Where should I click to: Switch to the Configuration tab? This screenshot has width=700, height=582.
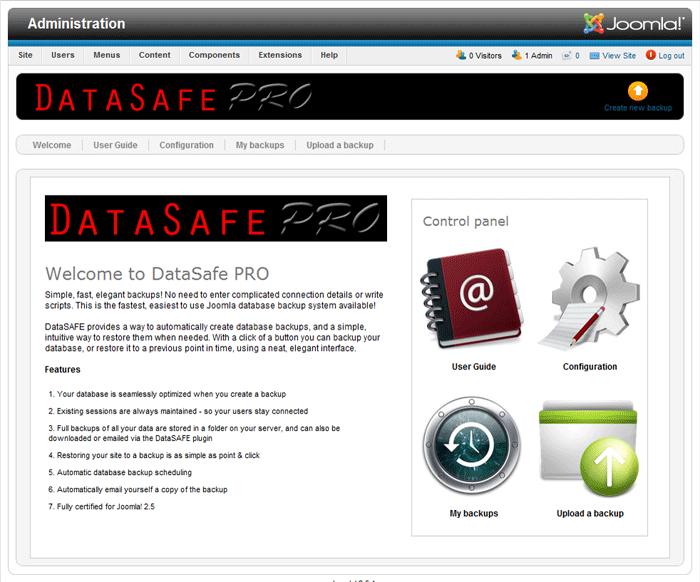click(x=187, y=145)
